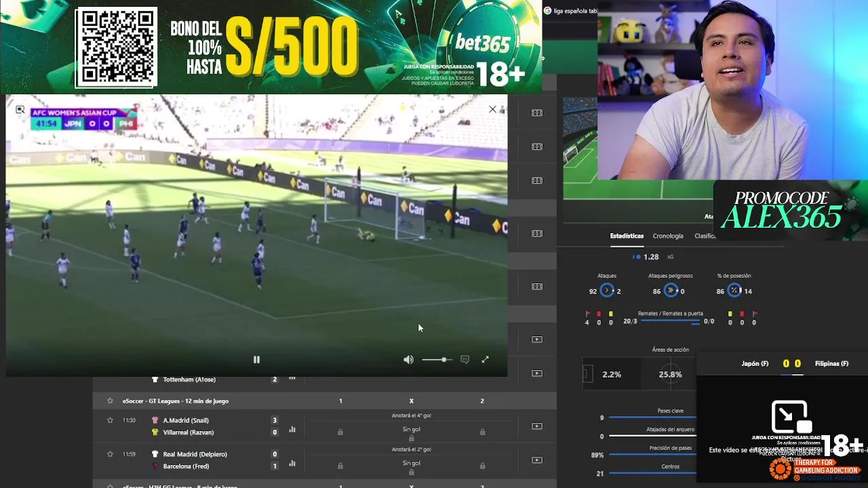Pause the live match stream
This screenshot has height=488, width=868.
pos(256,360)
